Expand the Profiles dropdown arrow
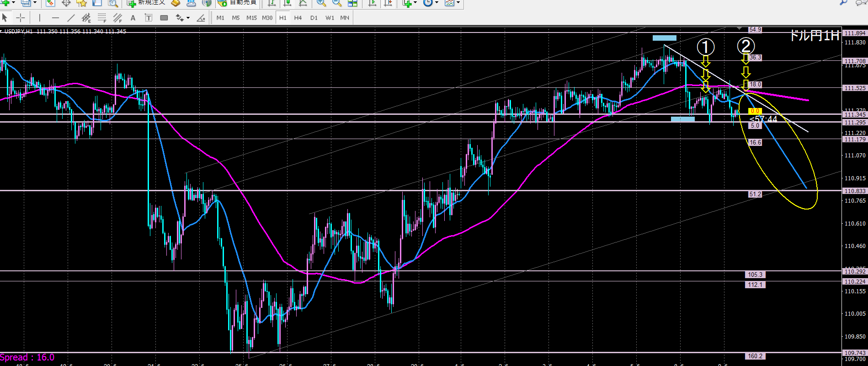 [34, 3]
